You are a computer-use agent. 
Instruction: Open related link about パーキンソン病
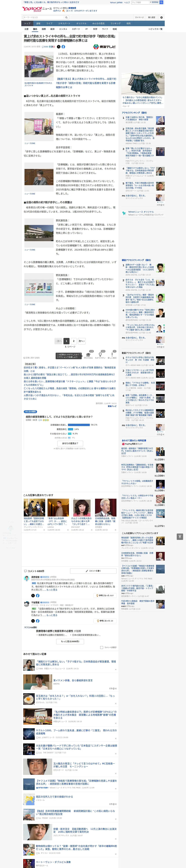click(x=70, y=369)
